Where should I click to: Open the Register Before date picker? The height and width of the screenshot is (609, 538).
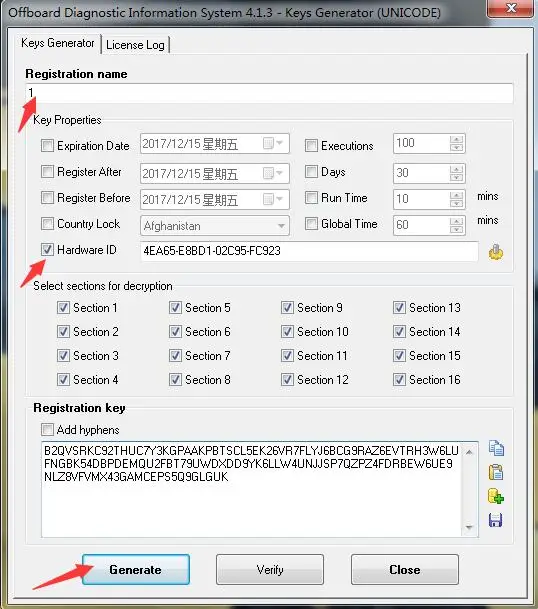coord(273,199)
